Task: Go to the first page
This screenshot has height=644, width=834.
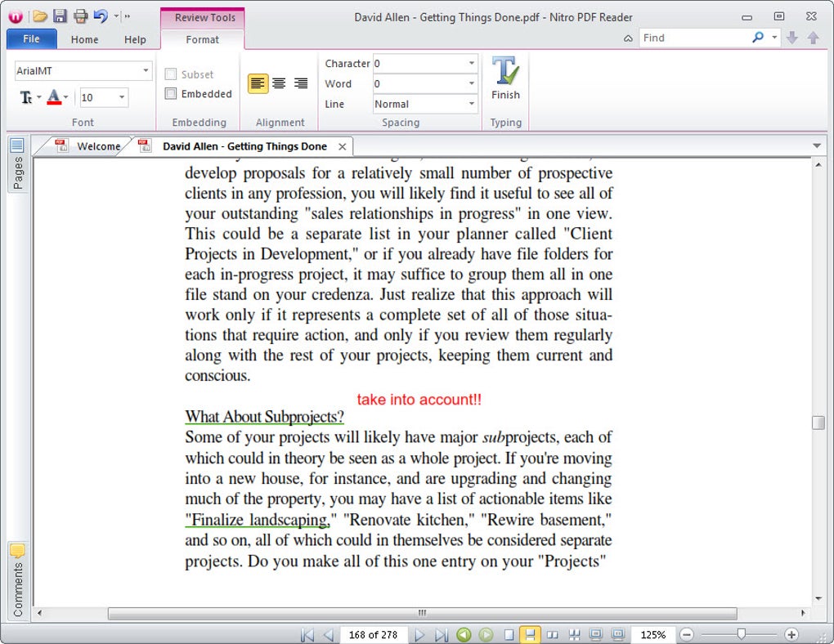Action: coord(307,635)
